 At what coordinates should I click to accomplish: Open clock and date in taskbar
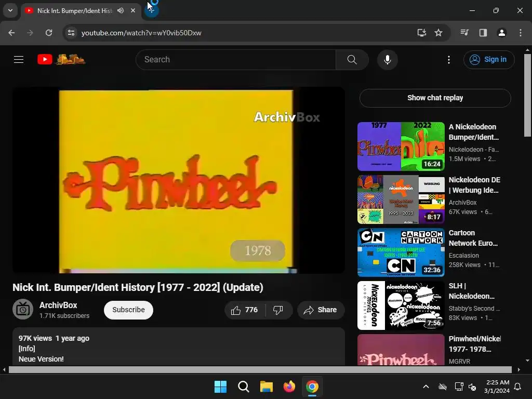pyautogui.click(x=497, y=387)
